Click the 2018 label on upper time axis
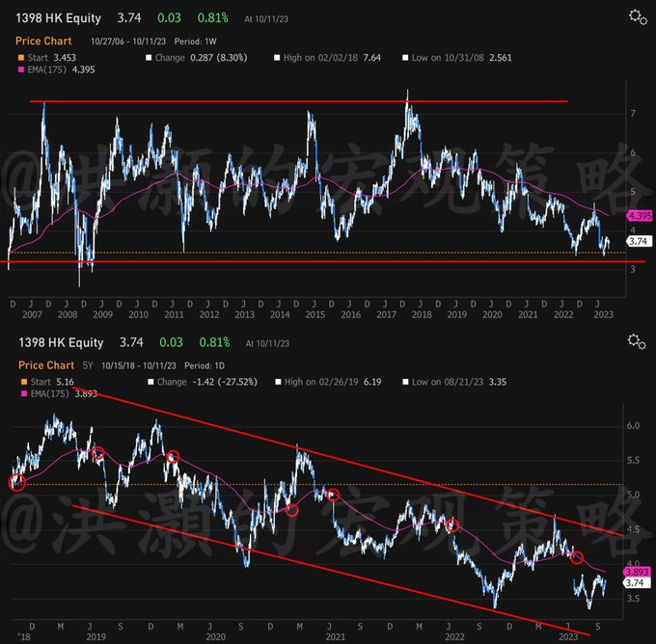The image size is (656, 644). 422,314
